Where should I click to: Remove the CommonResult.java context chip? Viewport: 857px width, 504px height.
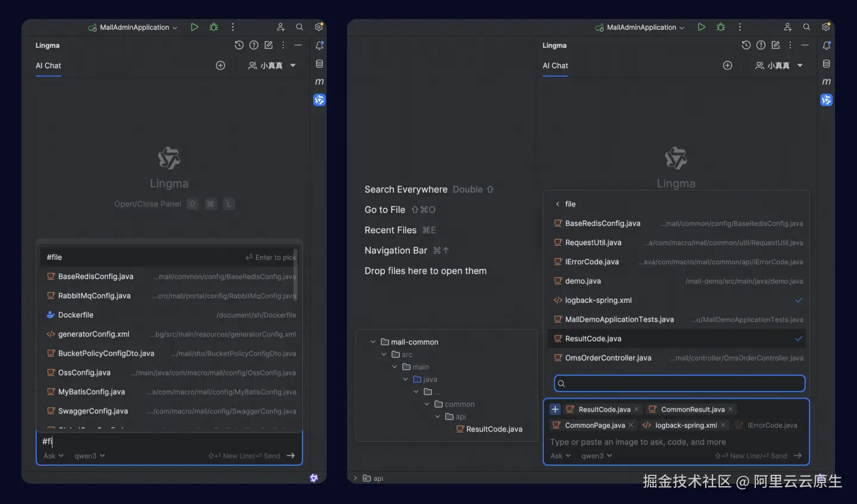pos(730,409)
